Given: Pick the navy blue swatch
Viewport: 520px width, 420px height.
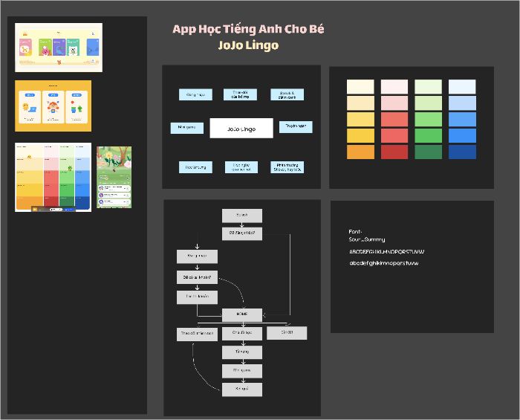Looking at the screenshot, I should [462, 152].
